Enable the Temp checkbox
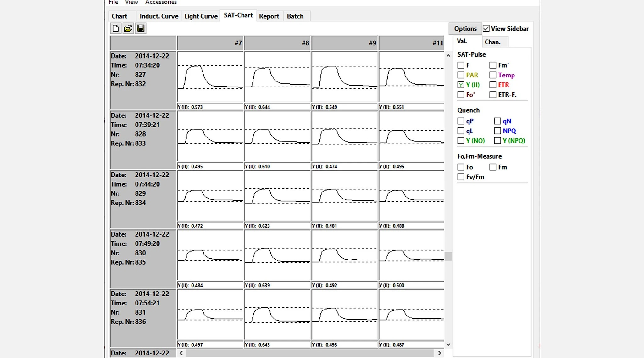Screen dimensions: 644x358 tap(493, 75)
